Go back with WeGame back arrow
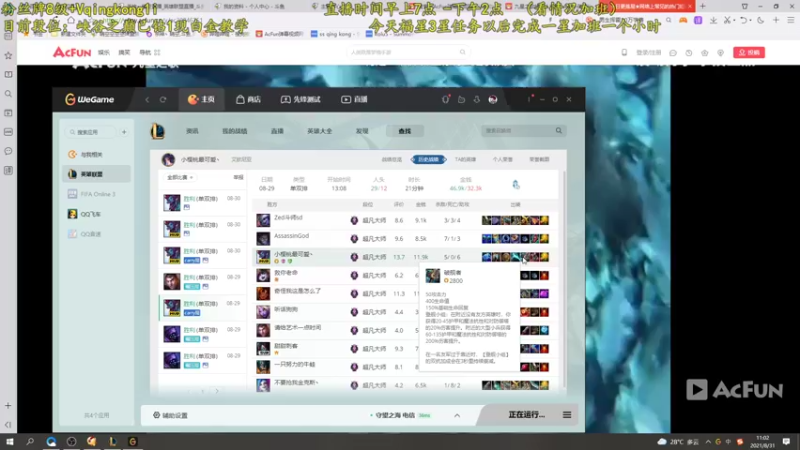Screen dimensions: 800x450 [x=147, y=99]
